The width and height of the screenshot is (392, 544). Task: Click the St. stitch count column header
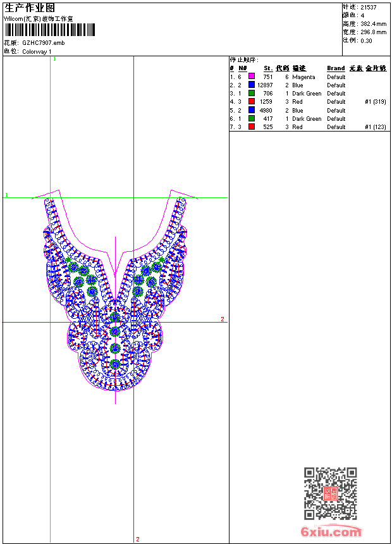point(268,68)
